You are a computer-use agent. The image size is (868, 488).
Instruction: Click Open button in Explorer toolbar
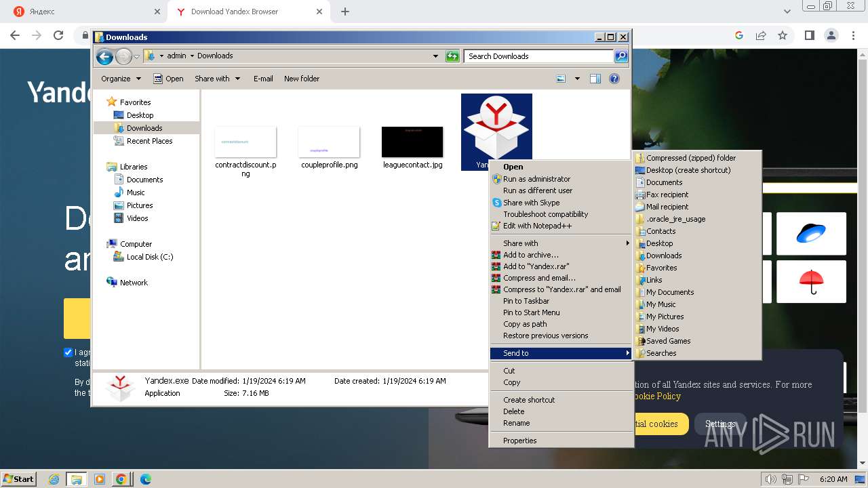coord(168,79)
